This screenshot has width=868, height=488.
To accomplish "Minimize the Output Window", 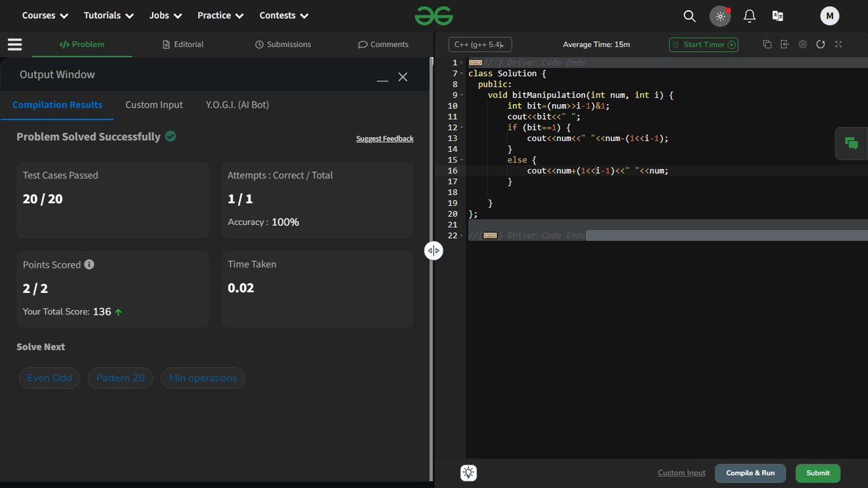I will tap(383, 78).
